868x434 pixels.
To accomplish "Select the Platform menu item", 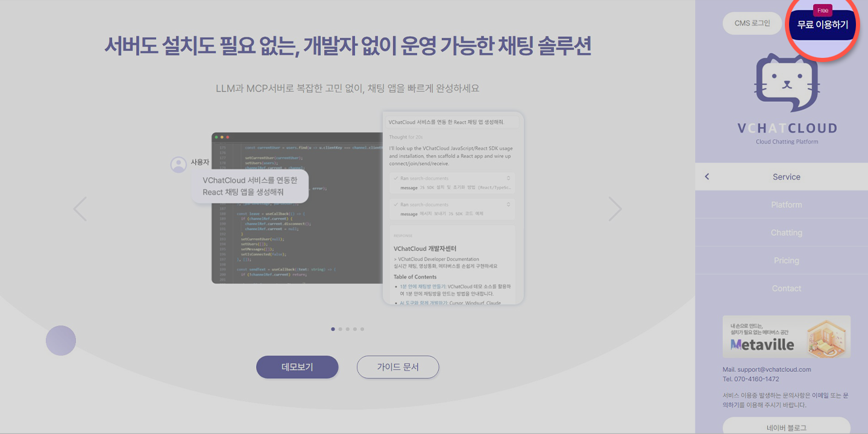I will click(x=787, y=204).
